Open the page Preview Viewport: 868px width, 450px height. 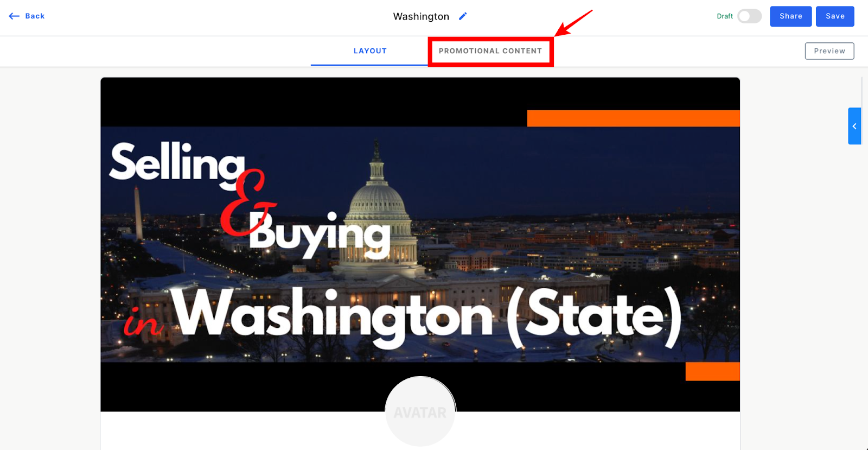click(x=829, y=51)
